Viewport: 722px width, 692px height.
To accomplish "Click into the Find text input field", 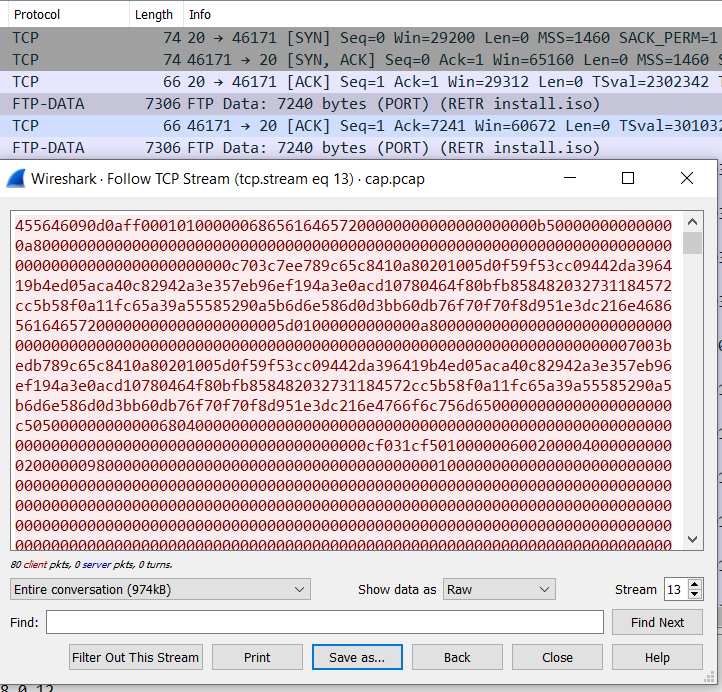I will (325, 622).
